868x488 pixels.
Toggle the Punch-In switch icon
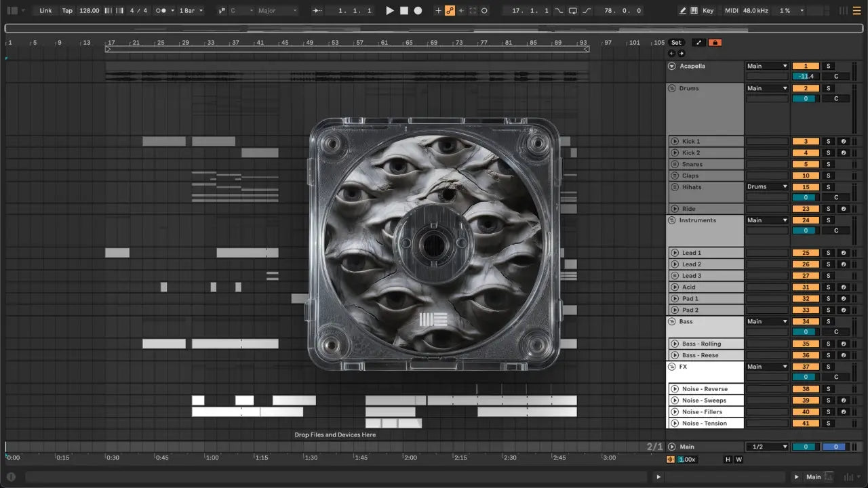tap(559, 11)
